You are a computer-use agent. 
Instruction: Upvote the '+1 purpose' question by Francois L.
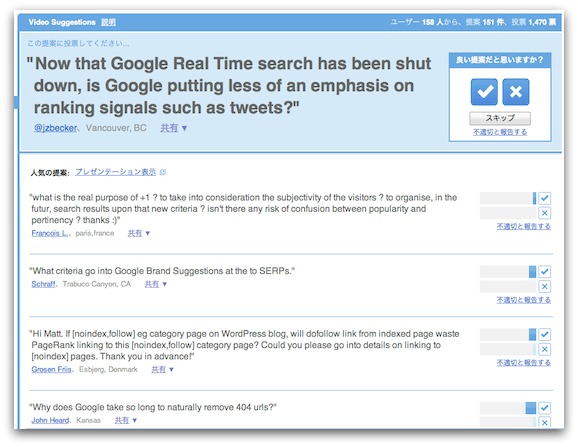(x=544, y=198)
